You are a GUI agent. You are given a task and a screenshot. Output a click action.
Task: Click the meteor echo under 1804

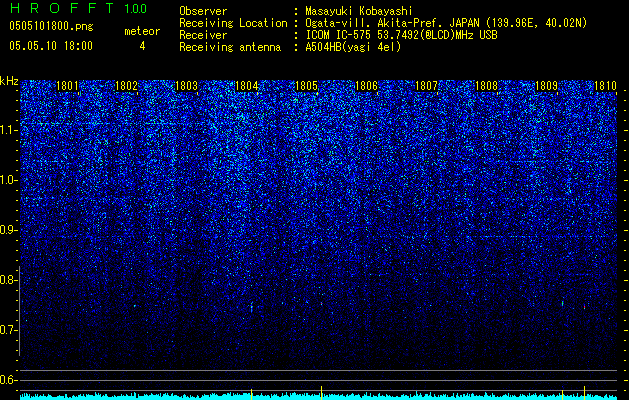pyautogui.click(x=252, y=308)
